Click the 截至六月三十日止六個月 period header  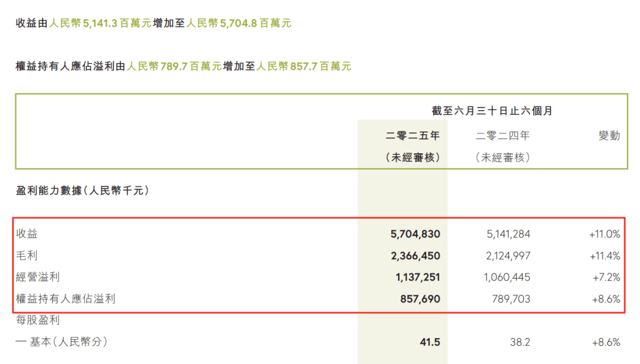pyautogui.click(x=492, y=111)
